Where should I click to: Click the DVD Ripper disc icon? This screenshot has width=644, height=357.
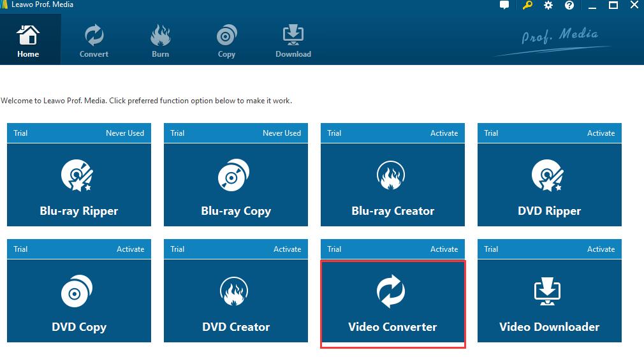(548, 175)
